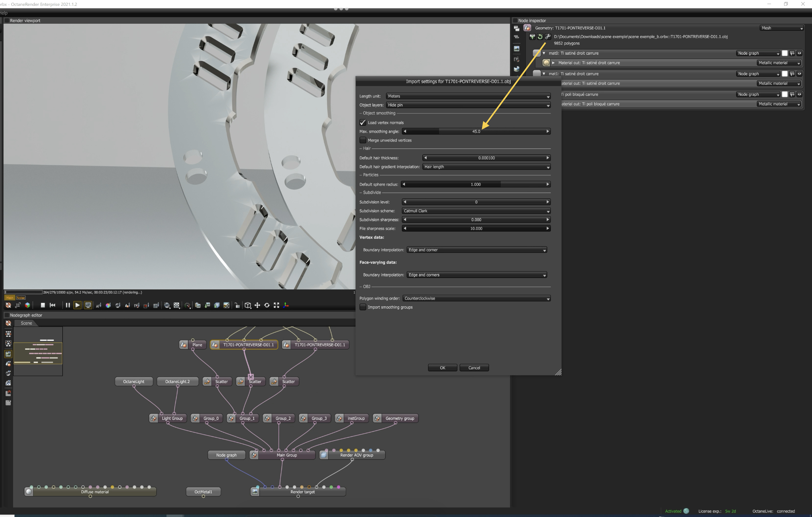Click the viewport lock padlock icon
This screenshot has height=517, width=812.
click(237, 305)
